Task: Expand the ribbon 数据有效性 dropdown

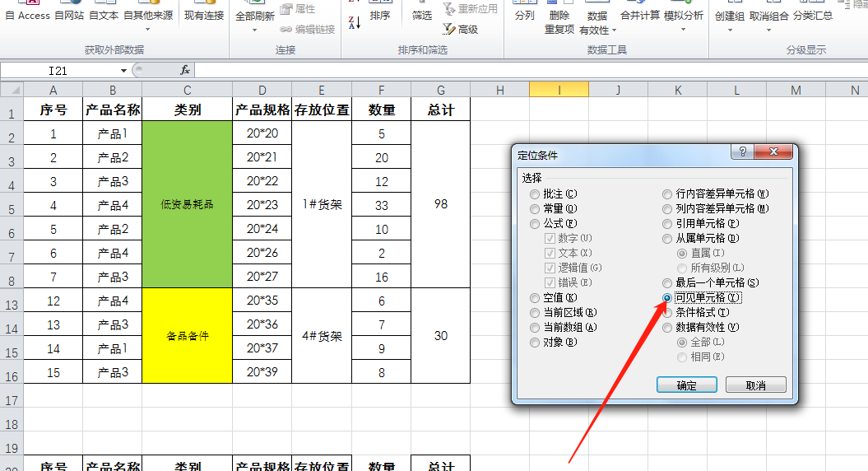Action: coord(614,30)
